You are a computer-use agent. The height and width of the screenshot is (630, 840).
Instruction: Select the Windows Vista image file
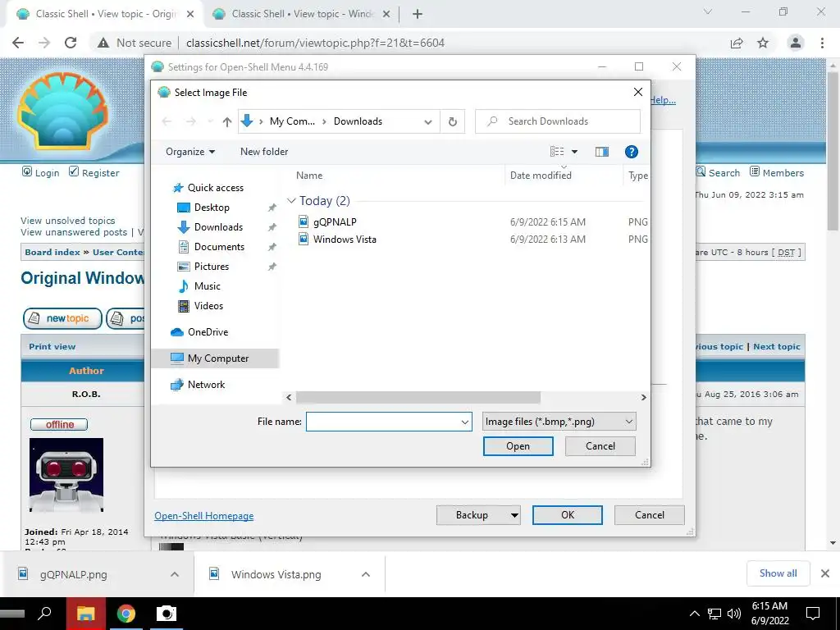point(345,240)
